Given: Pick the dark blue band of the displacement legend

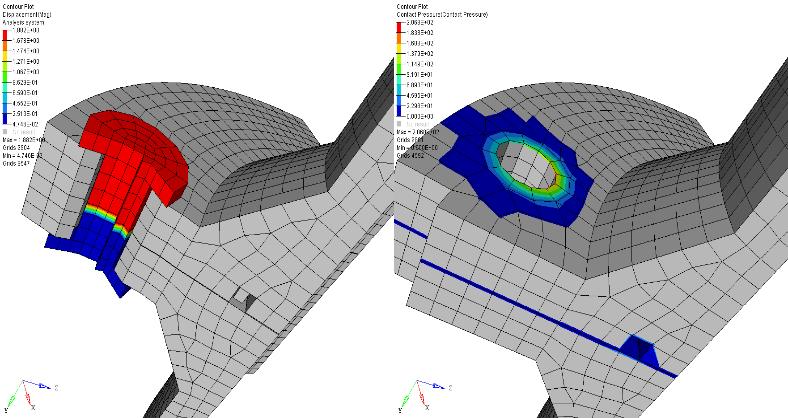Looking at the screenshot, I should [6, 119].
